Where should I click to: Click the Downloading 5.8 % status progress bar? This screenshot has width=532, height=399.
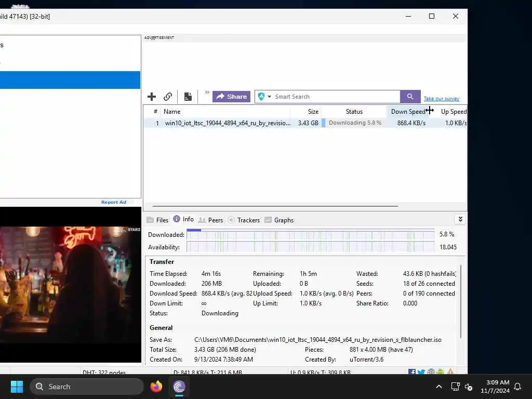(x=353, y=123)
